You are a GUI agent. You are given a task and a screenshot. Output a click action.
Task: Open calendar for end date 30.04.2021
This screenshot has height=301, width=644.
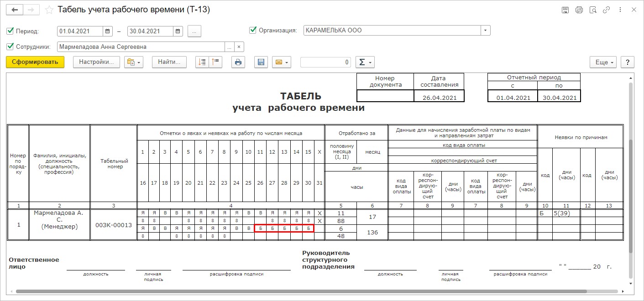point(178,31)
